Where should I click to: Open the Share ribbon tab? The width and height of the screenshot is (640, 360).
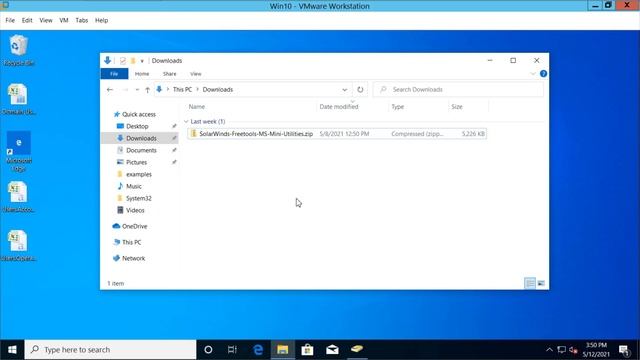click(169, 74)
